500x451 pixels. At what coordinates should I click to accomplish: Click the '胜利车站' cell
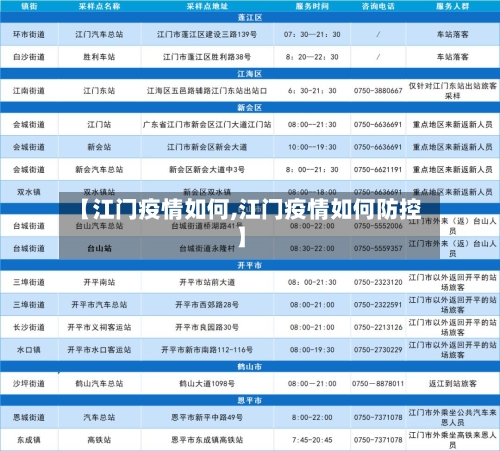click(99, 57)
